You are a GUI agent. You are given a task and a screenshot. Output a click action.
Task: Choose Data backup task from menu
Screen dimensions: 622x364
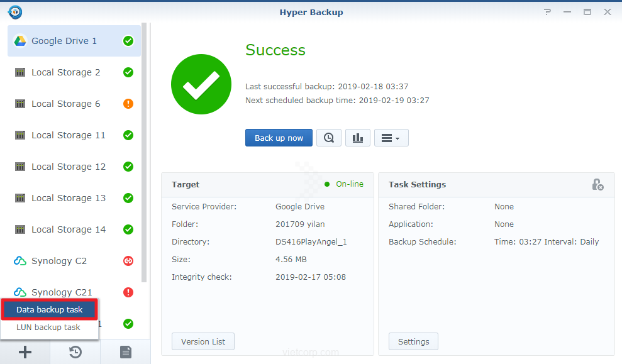point(50,310)
